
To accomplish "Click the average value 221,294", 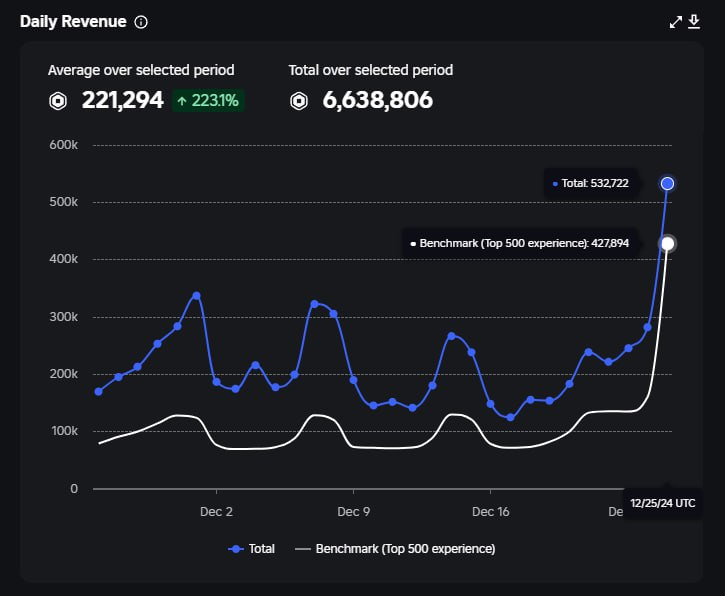I will pyautogui.click(x=123, y=100).
